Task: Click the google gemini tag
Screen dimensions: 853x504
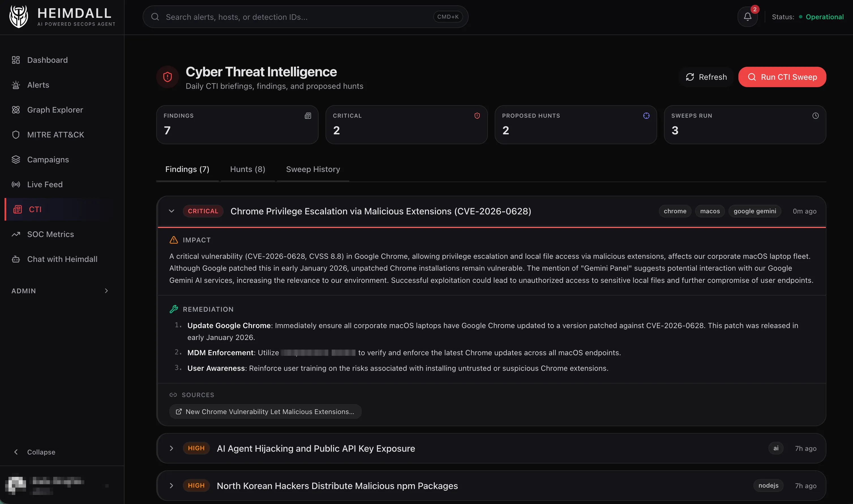Action: pyautogui.click(x=755, y=211)
